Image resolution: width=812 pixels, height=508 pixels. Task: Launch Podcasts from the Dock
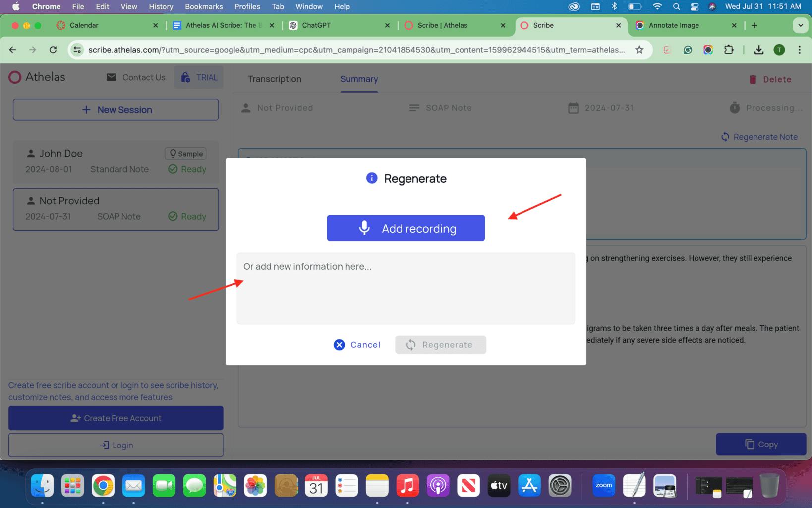pyautogui.click(x=438, y=486)
